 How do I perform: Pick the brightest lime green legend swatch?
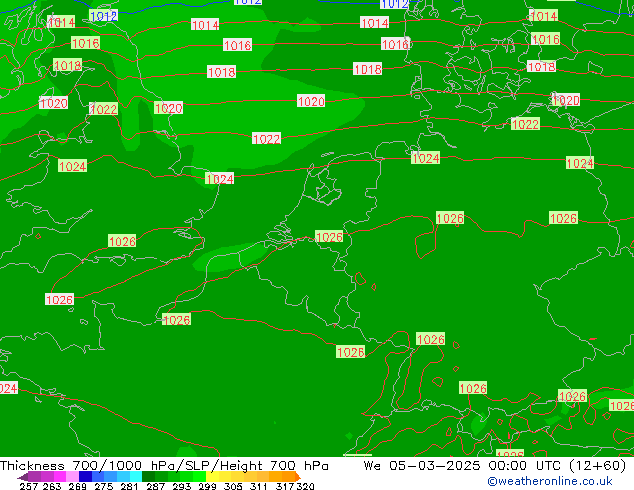click(x=199, y=476)
